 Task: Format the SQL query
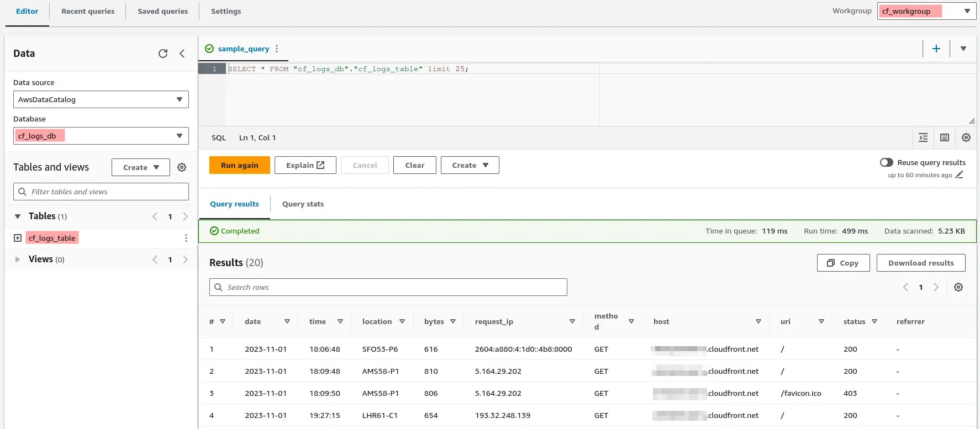click(x=923, y=137)
